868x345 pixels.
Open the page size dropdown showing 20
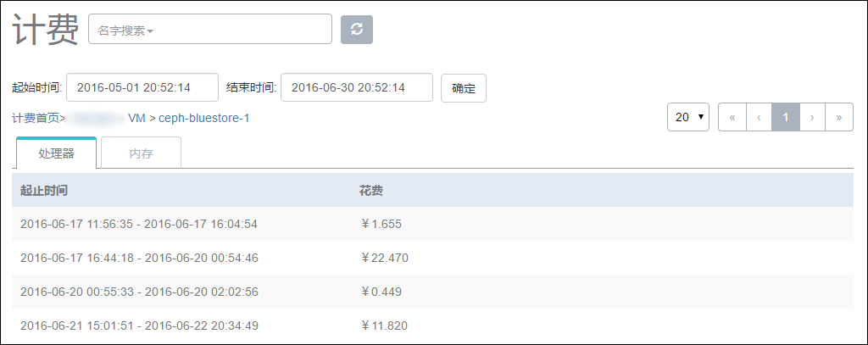point(688,117)
